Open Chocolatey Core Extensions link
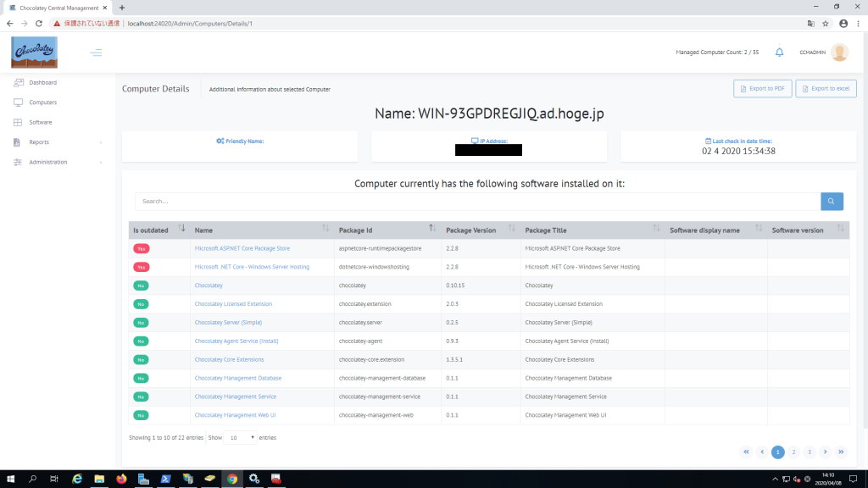This screenshot has width=868, height=488. tap(229, 359)
